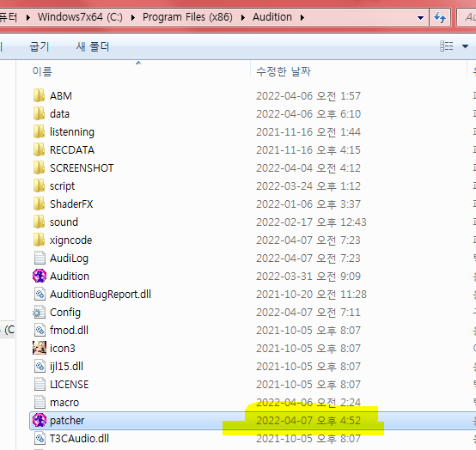Select the SCREENSHOT folder

(73, 168)
